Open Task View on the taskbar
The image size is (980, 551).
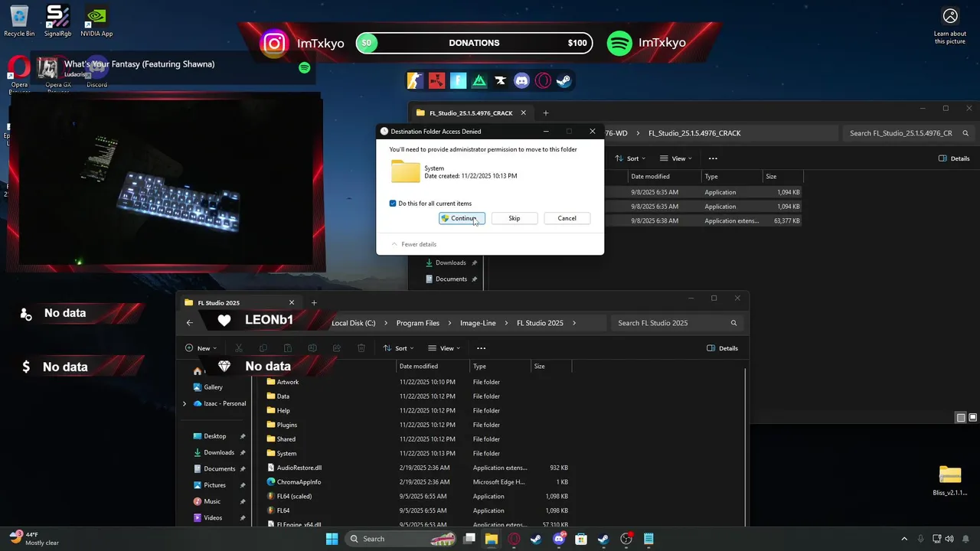click(x=469, y=539)
